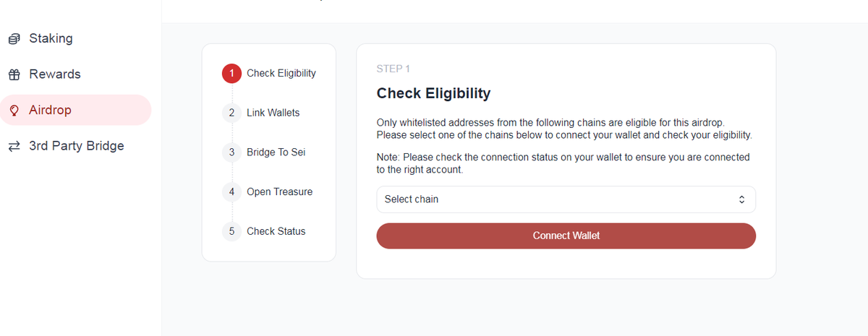Select the step 5 number circle

[x=231, y=231]
